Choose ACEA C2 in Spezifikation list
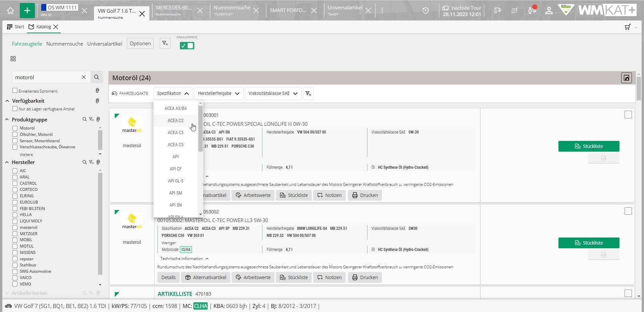The height and width of the screenshot is (312, 644). point(176,120)
